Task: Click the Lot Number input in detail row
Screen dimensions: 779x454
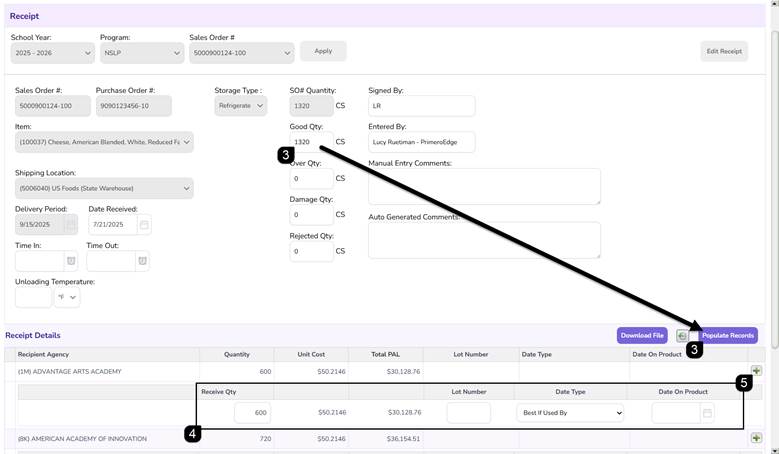Action: tap(468, 413)
